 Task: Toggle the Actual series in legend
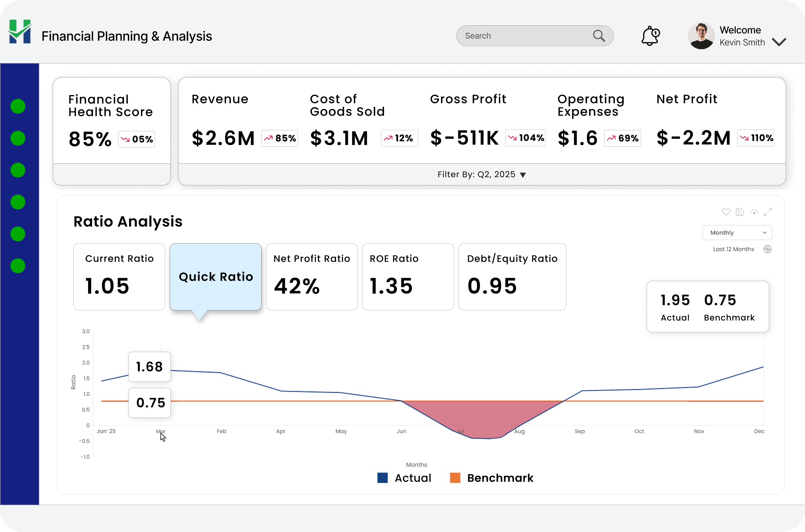(x=413, y=478)
